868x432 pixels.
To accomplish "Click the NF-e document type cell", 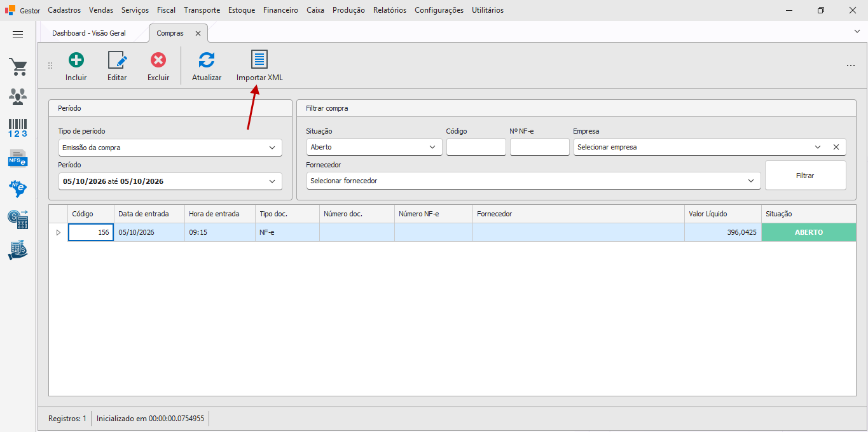I will 287,232.
